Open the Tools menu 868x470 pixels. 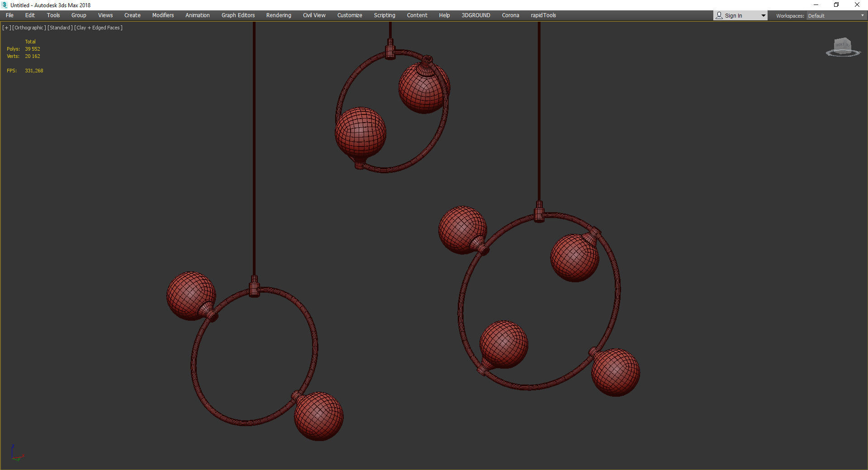[53, 15]
